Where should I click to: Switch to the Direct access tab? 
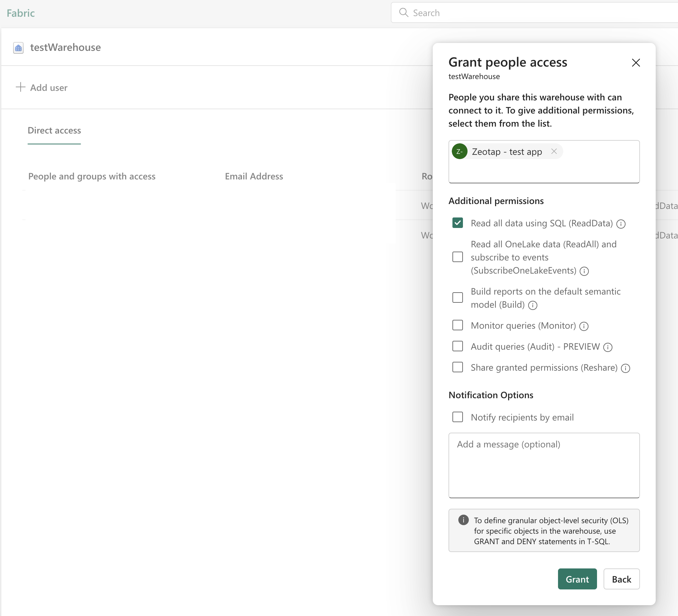pos(54,131)
